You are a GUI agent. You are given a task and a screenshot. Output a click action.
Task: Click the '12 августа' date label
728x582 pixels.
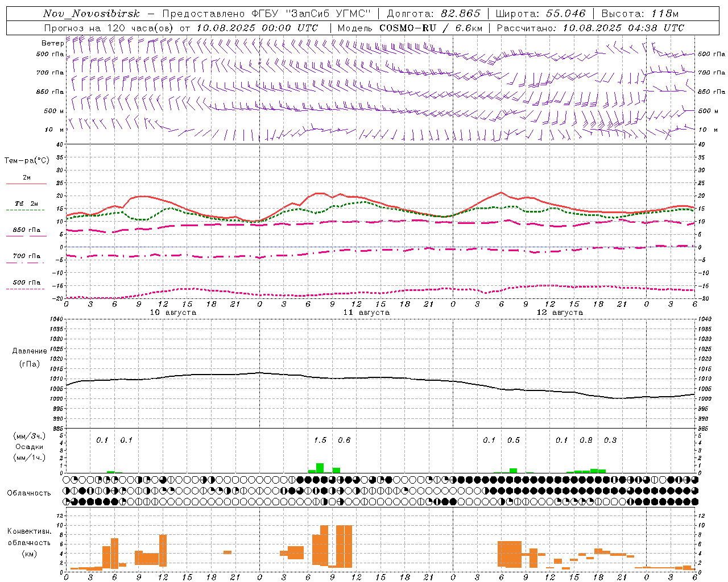tap(560, 313)
